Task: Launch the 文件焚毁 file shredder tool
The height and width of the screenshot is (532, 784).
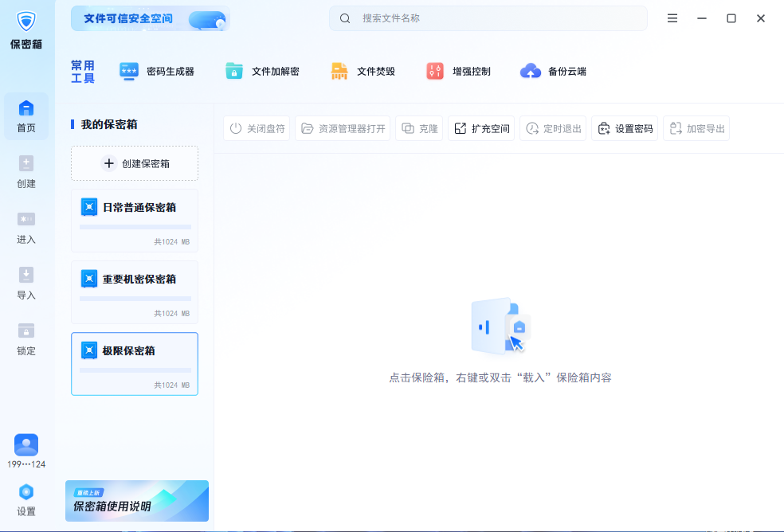Action: [x=363, y=72]
